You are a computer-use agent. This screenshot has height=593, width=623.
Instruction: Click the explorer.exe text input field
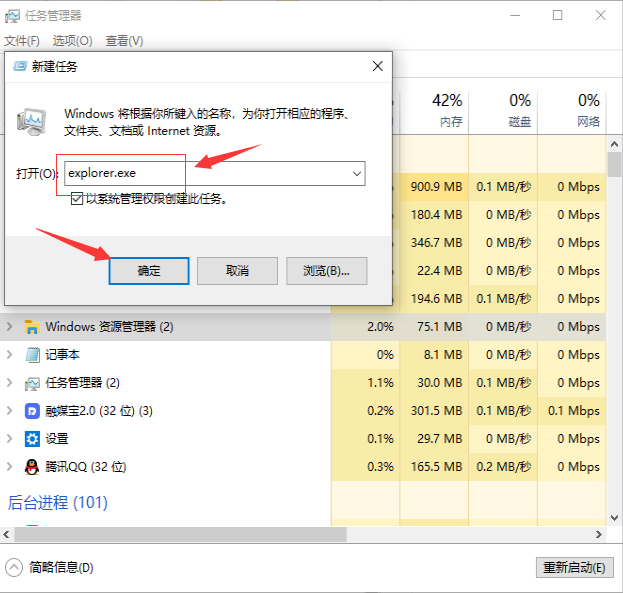pyautogui.click(x=205, y=174)
